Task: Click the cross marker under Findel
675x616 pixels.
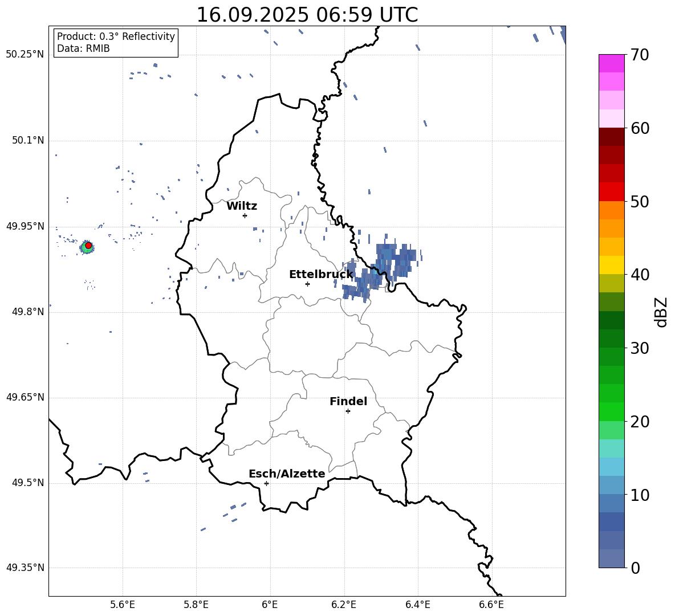Action: click(x=348, y=411)
